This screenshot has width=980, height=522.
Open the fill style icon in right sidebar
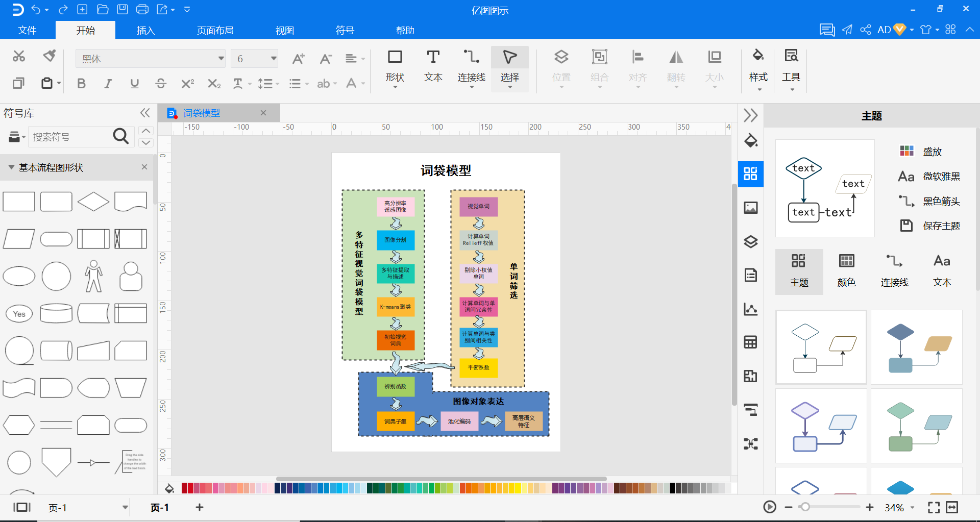click(x=751, y=140)
